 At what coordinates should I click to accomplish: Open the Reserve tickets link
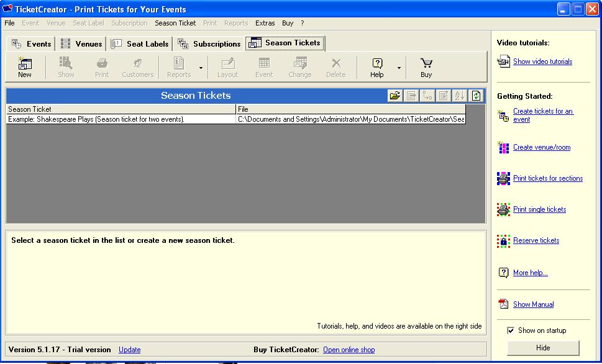(x=536, y=240)
